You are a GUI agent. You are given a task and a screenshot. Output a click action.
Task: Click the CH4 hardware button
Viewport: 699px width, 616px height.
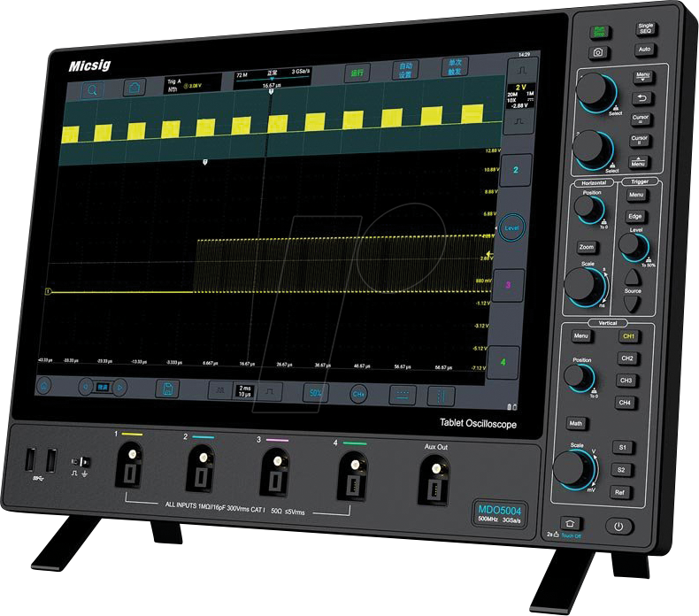point(624,403)
